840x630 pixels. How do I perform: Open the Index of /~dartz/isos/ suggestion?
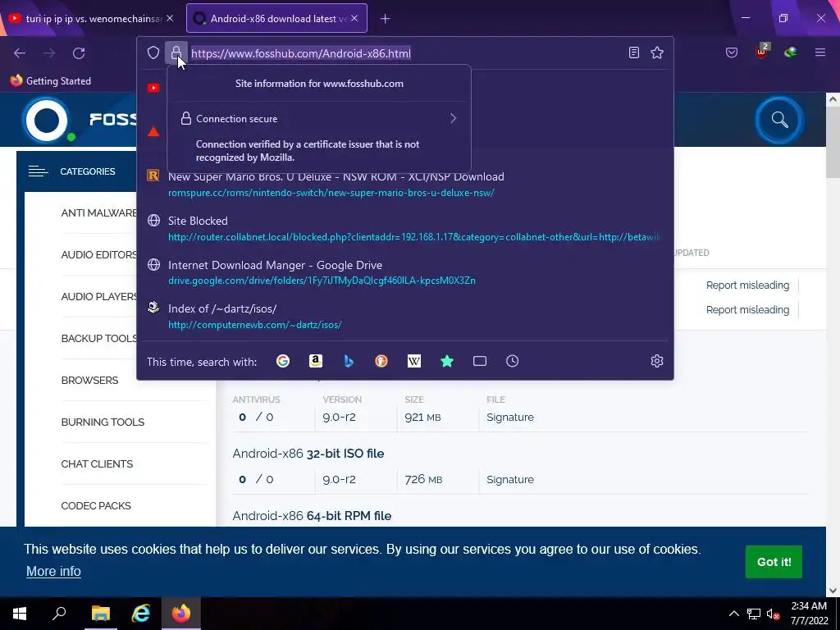(405, 317)
